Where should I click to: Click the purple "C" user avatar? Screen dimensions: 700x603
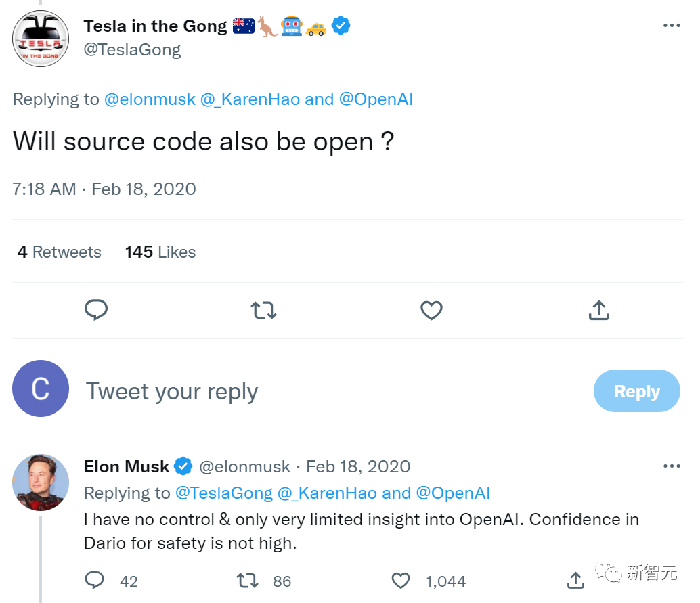coord(41,388)
